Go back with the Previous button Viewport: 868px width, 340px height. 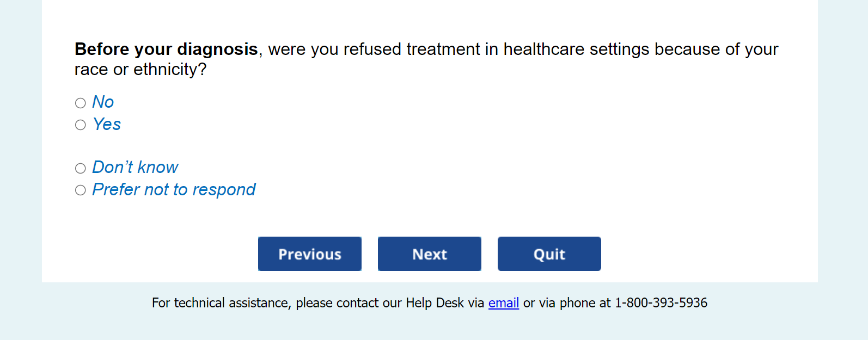[x=310, y=254]
